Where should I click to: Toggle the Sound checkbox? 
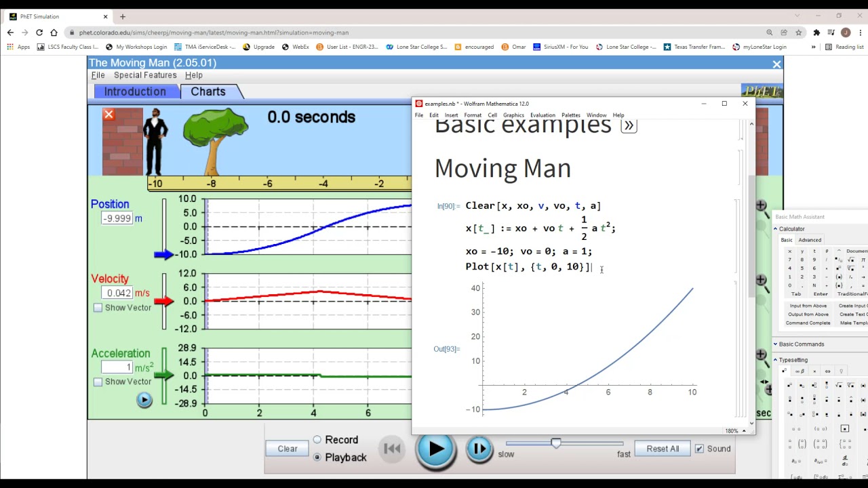tap(699, 449)
